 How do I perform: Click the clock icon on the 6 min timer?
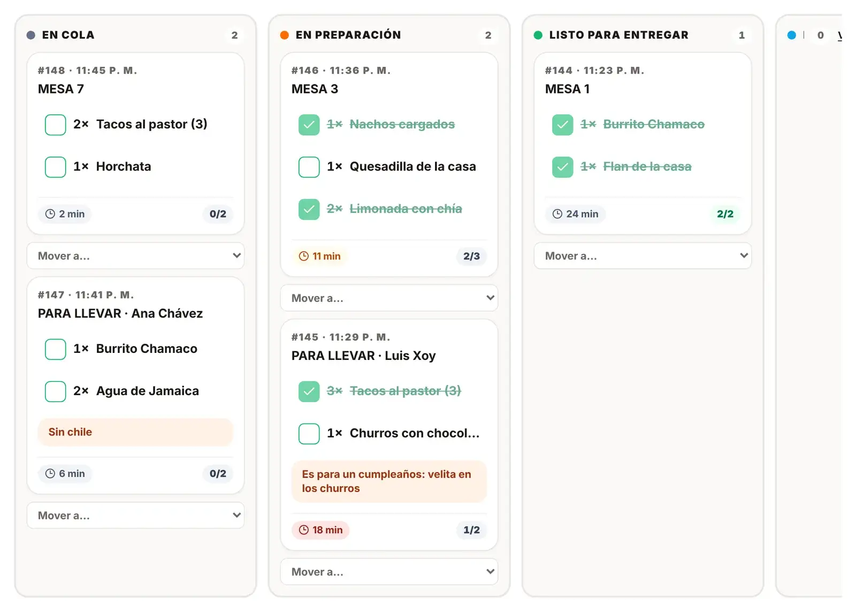point(50,473)
